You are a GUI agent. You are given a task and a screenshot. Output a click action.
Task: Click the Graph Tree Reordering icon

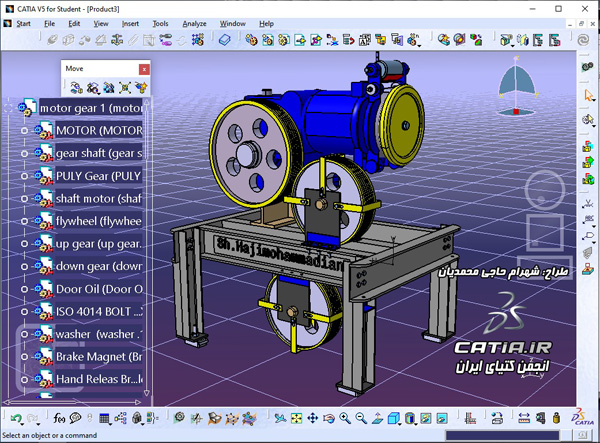[348, 40]
